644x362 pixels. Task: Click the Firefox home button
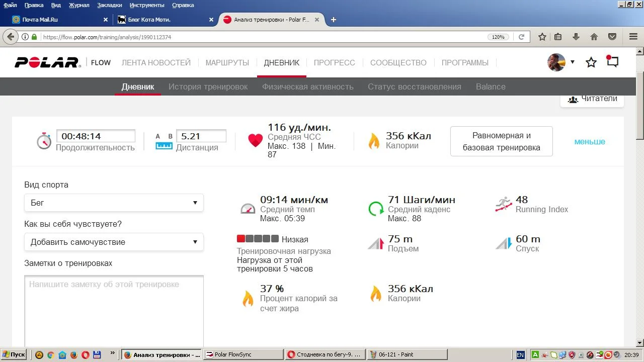[x=594, y=37]
